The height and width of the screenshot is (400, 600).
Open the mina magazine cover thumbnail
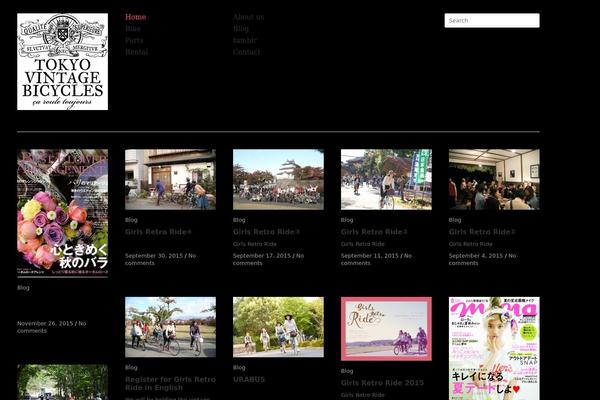point(494,348)
